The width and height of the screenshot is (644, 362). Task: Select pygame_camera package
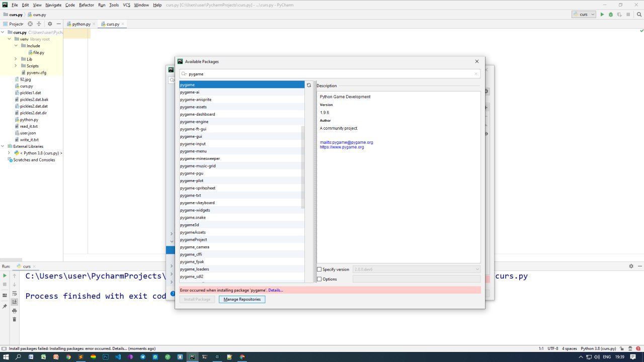(242, 247)
